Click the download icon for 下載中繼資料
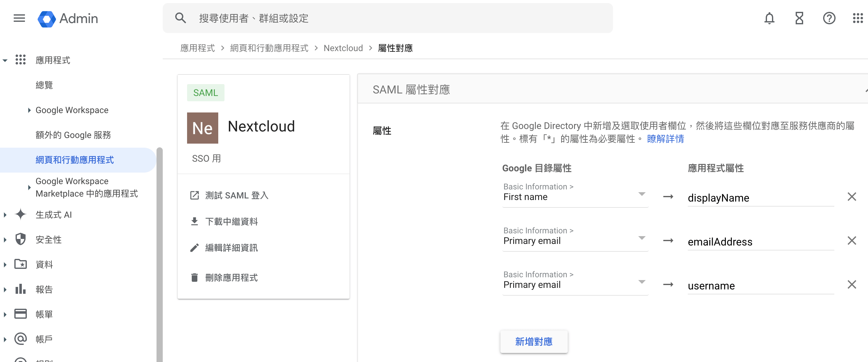 click(195, 221)
